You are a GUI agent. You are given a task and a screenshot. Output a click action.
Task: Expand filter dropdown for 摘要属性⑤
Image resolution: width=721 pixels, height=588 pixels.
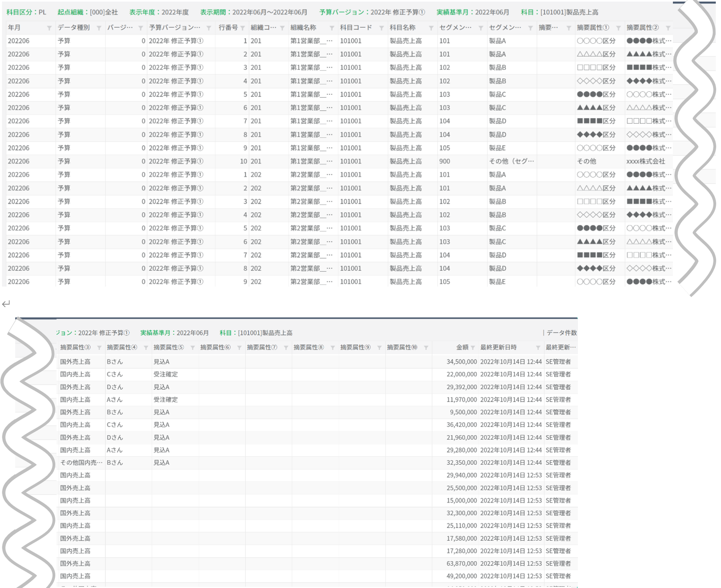click(x=192, y=348)
